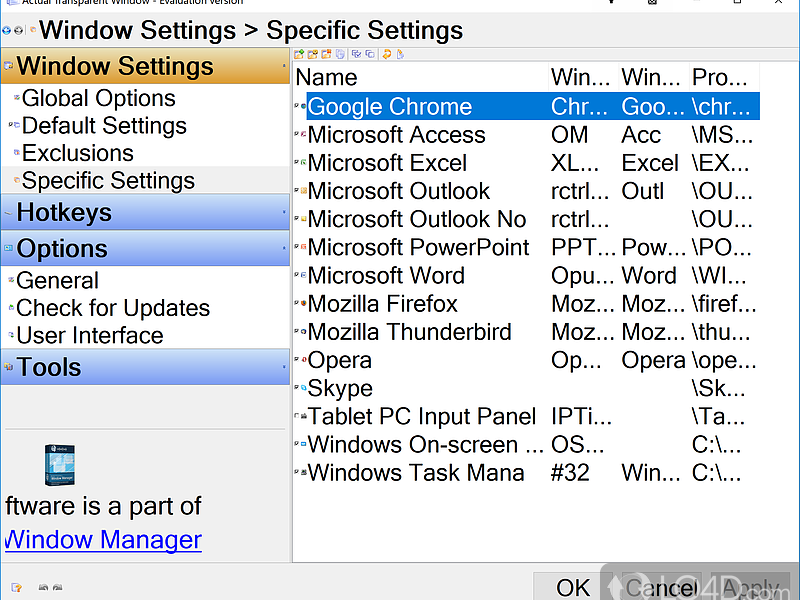Image resolution: width=800 pixels, height=600 pixels.
Task: Click the delete rule folder icon
Action: (x=327, y=54)
